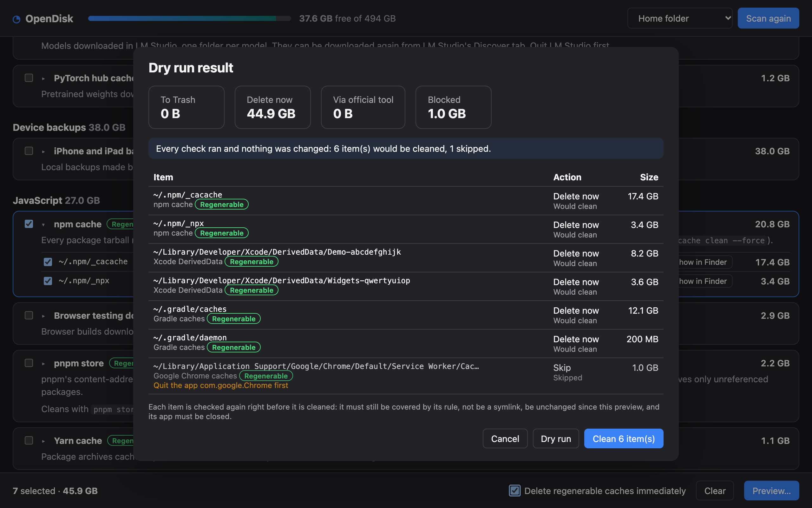Click the Size column header
Image resolution: width=812 pixels, height=508 pixels.
[x=649, y=177]
